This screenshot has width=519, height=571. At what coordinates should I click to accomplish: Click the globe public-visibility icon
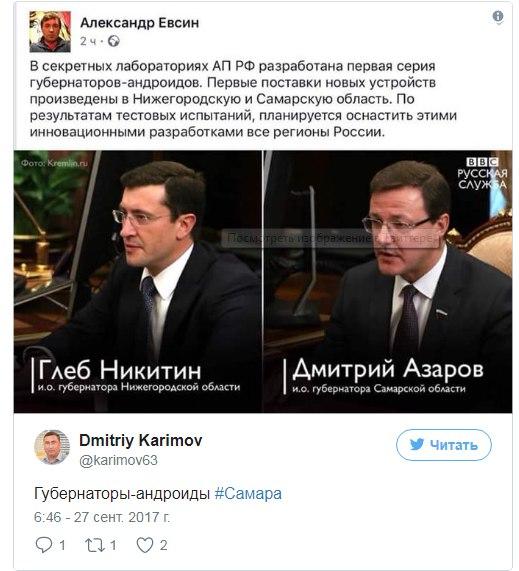[x=113, y=41]
